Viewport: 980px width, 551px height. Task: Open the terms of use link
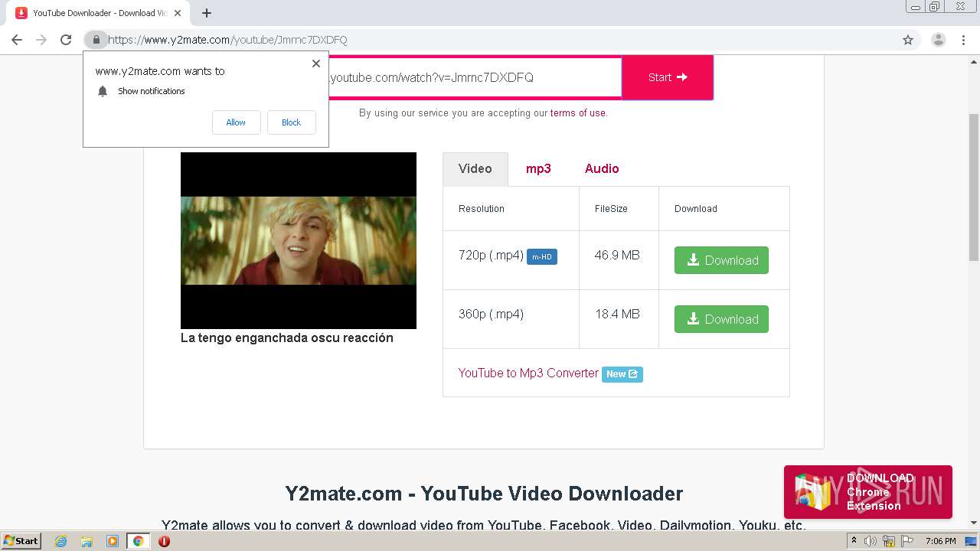click(577, 112)
